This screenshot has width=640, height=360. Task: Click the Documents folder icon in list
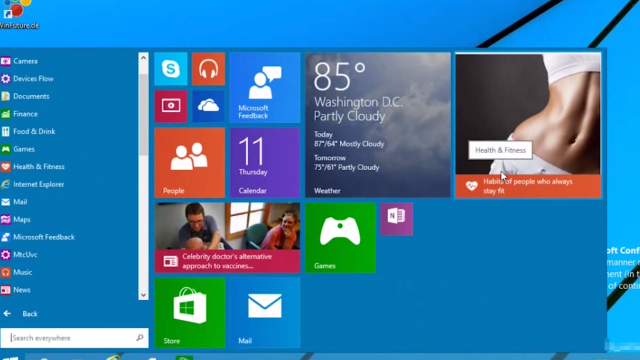click(x=5, y=96)
